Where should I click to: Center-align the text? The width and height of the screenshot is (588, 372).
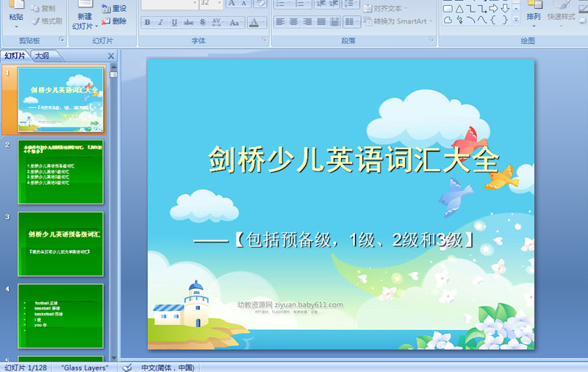293,22
